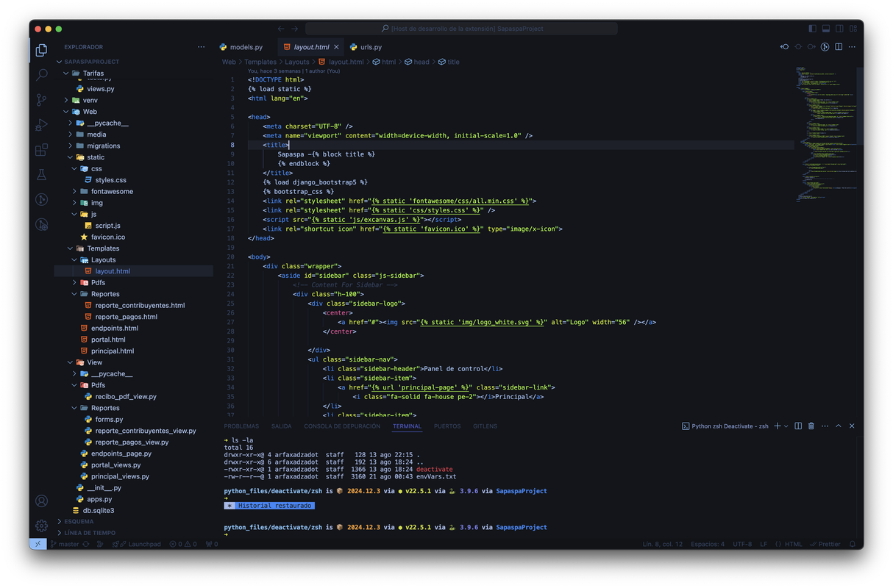
Task: Open previous revision GitLens icon
Action: pyautogui.click(x=784, y=47)
